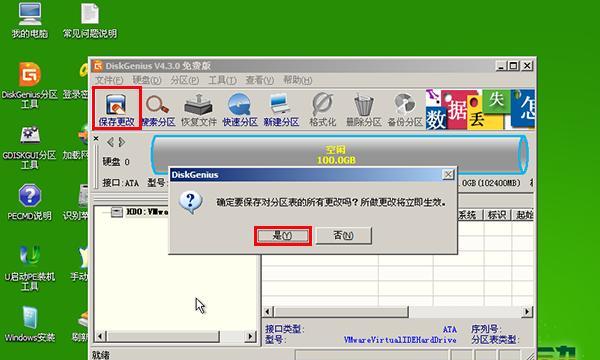The height and width of the screenshot is (360, 600).
Task: Open GDISKGUI分区工具 desktop icon
Action: pos(29,148)
